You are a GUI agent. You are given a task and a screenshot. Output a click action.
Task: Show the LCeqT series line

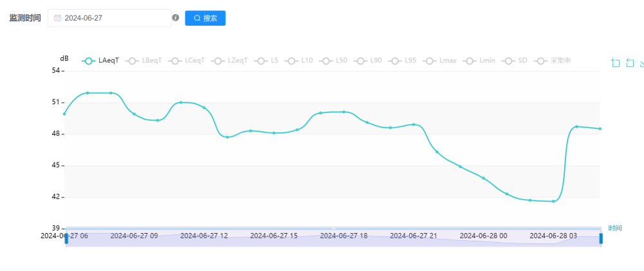tap(188, 61)
